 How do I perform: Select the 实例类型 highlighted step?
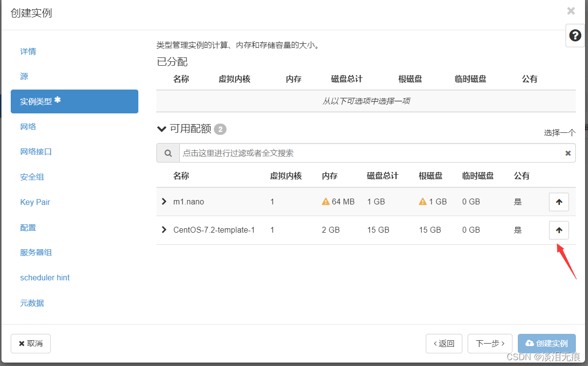point(74,101)
